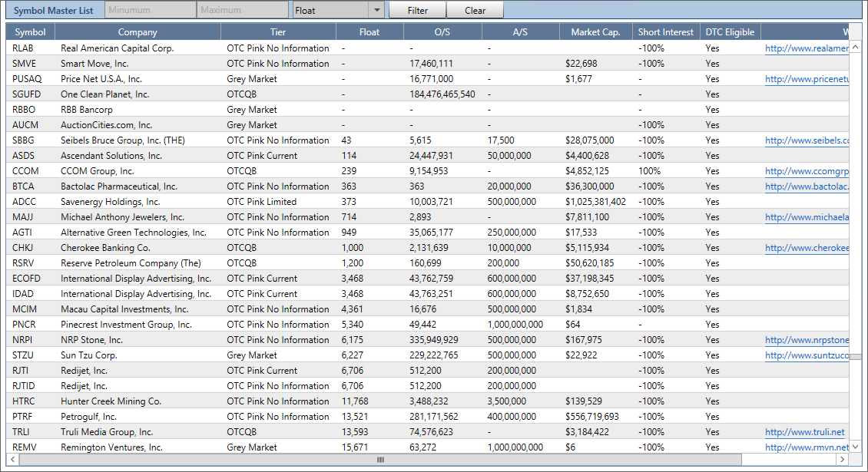868x472 pixels.
Task: Click the horizontal scrollbar thumb
Action: (x=380, y=459)
